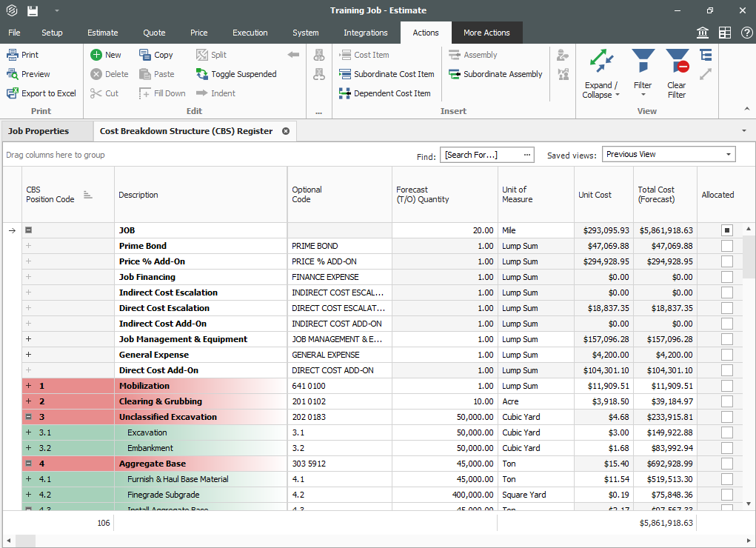The image size is (756, 548).
Task: Check Allocated for Clearing & Grubbing
Action: coord(726,401)
